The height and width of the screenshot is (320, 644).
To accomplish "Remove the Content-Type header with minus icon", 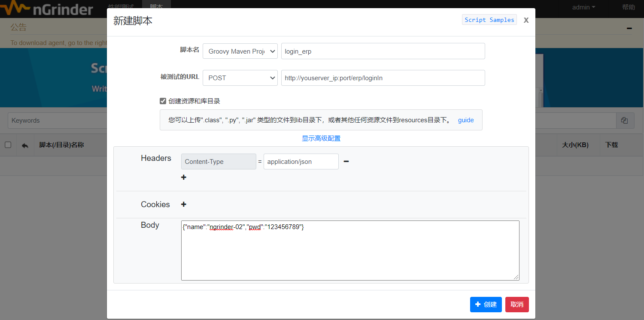I will pyautogui.click(x=346, y=161).
